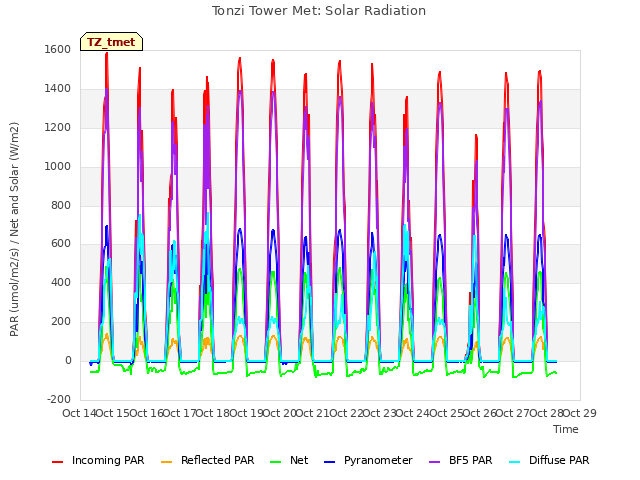Screen dimensions: 640x480
Task: Select the Pyranometer legend label
Action: (378, 460)
